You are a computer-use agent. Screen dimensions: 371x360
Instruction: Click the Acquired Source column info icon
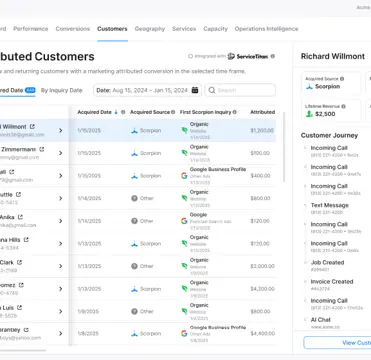pyautogui.click(x=173, y=112)
